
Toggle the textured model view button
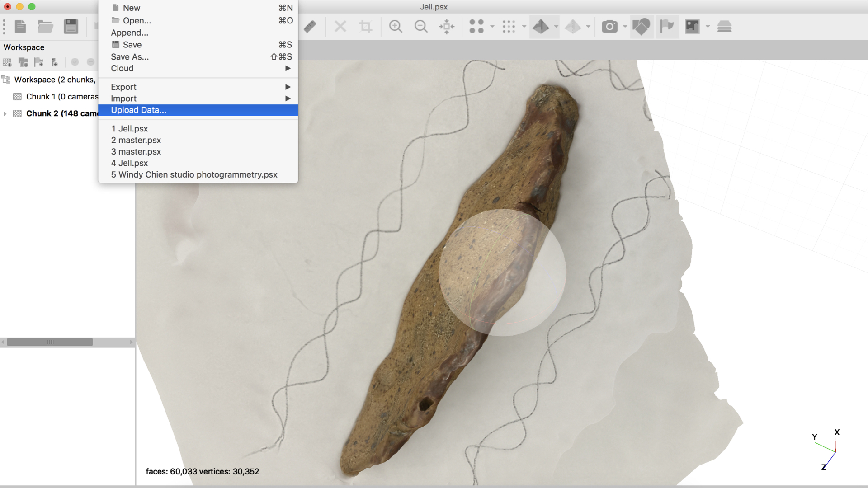coord(541,27)
